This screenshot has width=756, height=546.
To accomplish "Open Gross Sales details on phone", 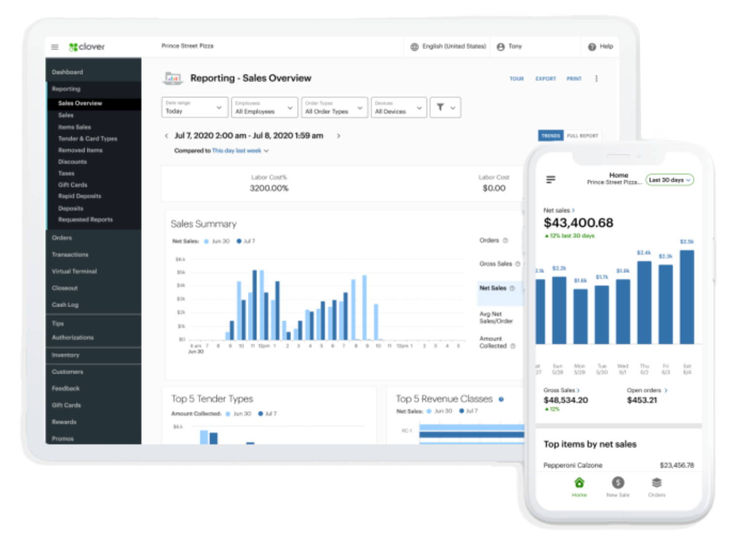I will tap(561, 391).
